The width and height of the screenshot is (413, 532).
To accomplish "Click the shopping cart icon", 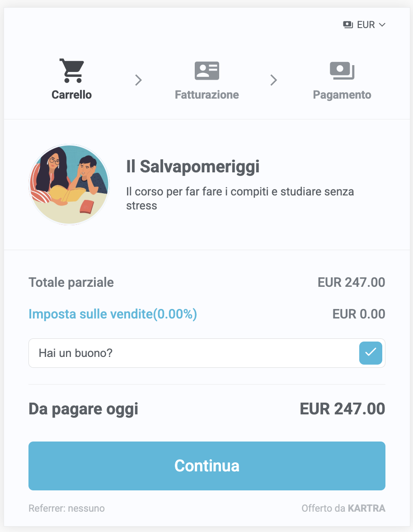I will (x=71, y=71).
